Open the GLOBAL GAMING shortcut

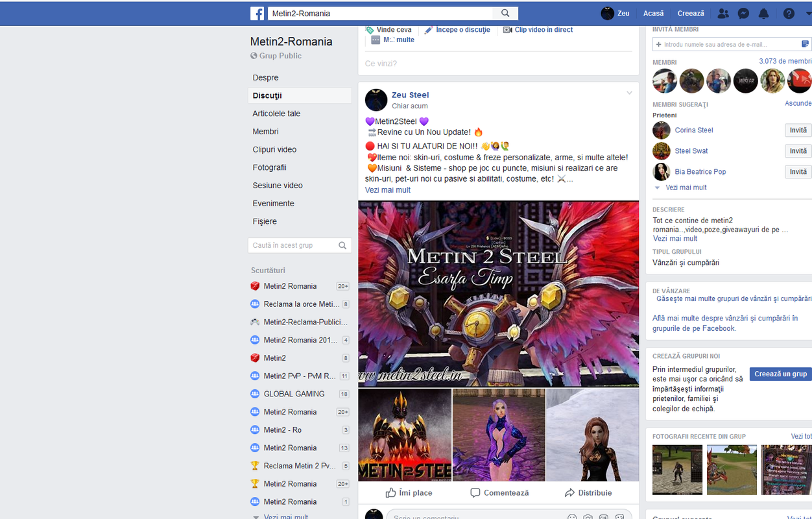click(x=294, y=394)
